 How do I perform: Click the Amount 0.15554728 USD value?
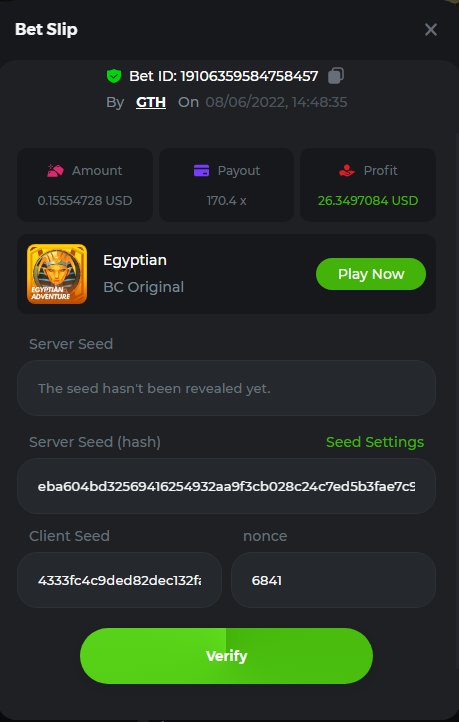click(x=85, y=201)
